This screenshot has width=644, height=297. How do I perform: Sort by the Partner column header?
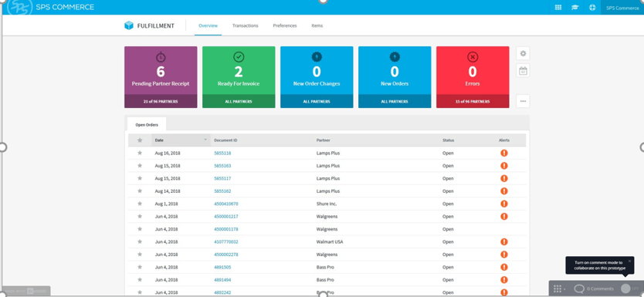(x=323, y=140)
